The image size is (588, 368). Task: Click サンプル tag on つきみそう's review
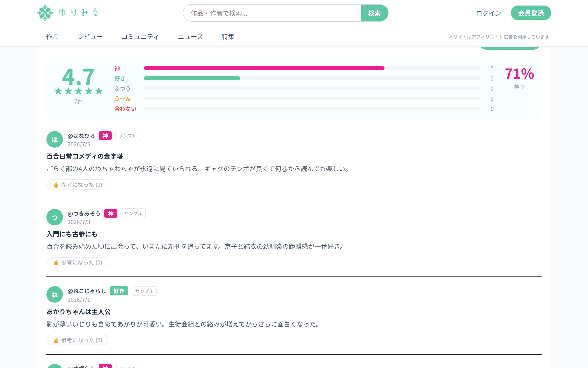133,213
